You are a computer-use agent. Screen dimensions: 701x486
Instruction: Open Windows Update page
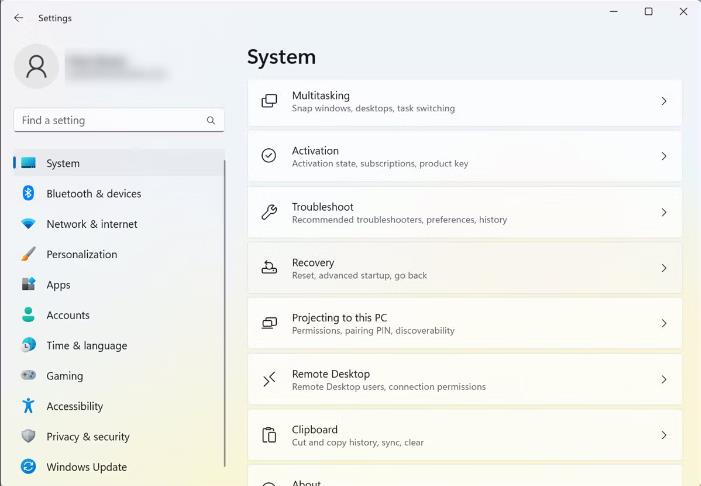click(118, 467)
